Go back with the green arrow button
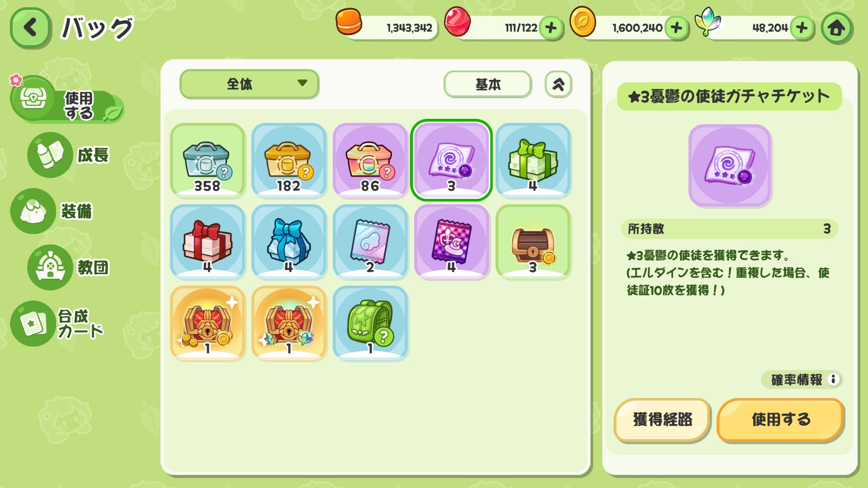The width and height of the screenshot is (868, 488). [30, 28]
